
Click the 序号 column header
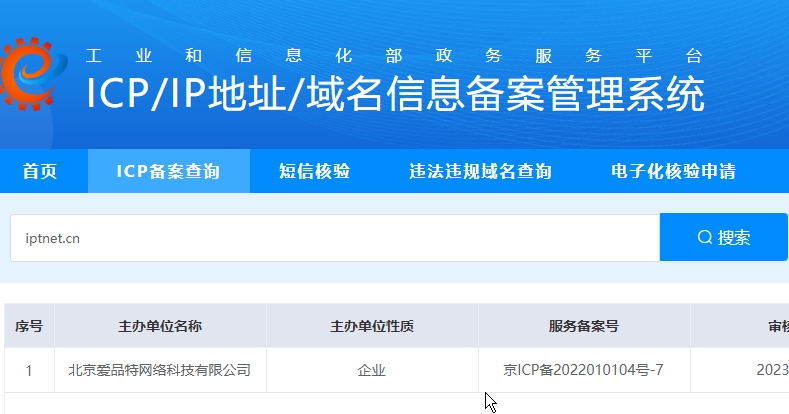(x=29, y=326)
